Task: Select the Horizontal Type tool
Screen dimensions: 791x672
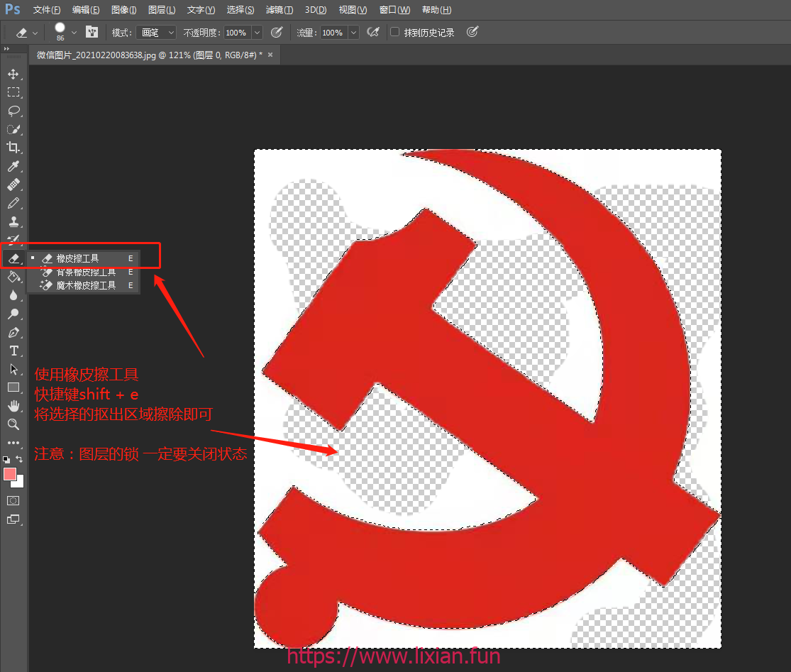Action: (x=13, y=351)
